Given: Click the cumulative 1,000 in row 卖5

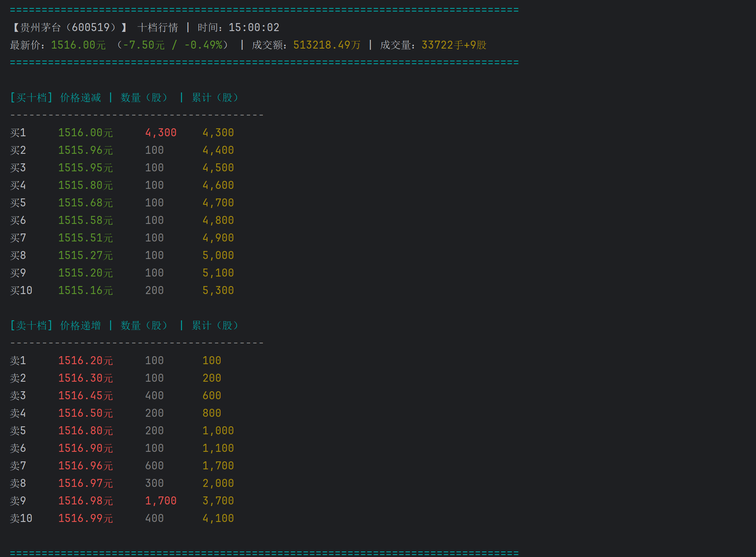Looking at the screenshot, I should click(218, 430).
